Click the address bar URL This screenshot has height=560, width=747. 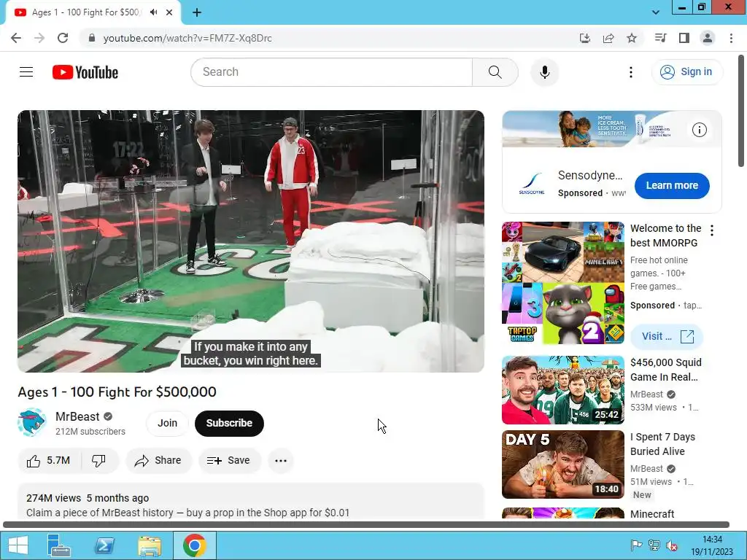[187, 38]
